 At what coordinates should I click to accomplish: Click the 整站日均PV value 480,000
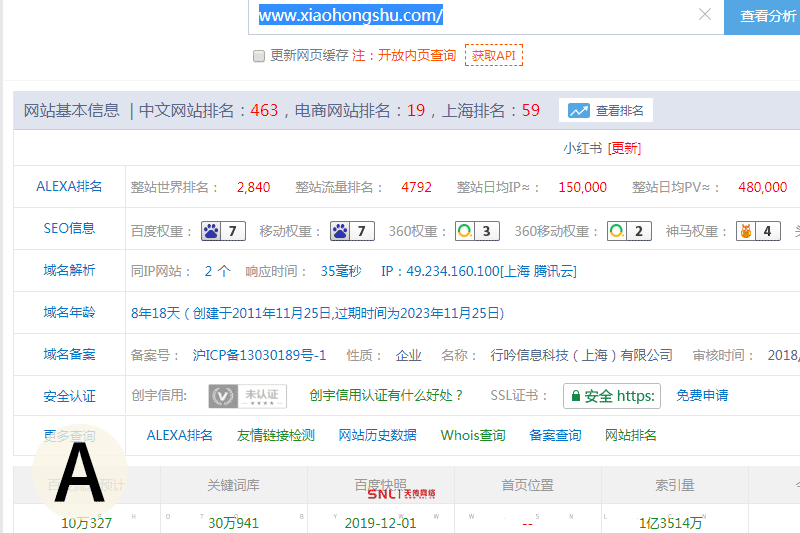762,187
